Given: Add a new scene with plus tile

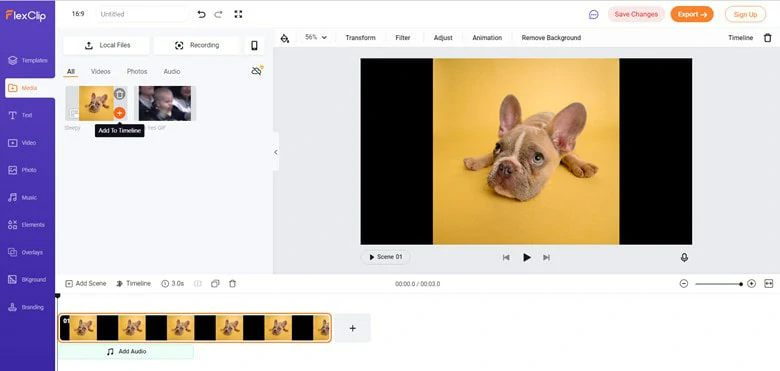Looking at the screenshot, I should pos(352,328).
